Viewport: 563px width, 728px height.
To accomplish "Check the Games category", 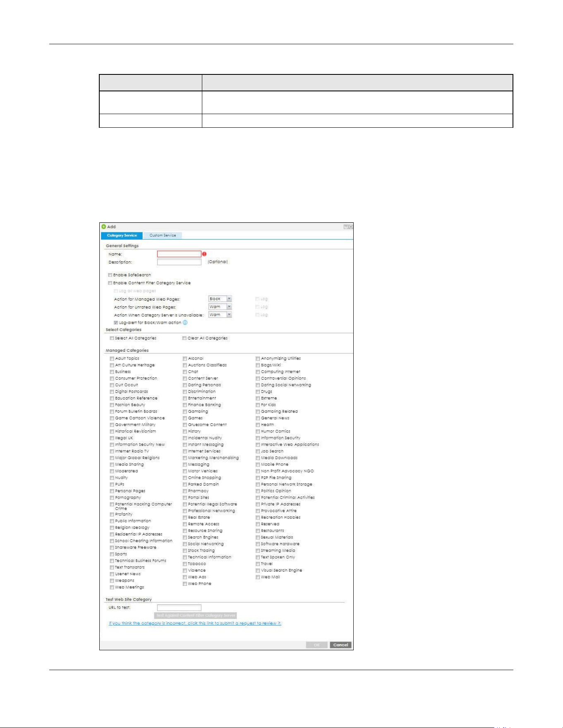I will [x=185, y=418].
